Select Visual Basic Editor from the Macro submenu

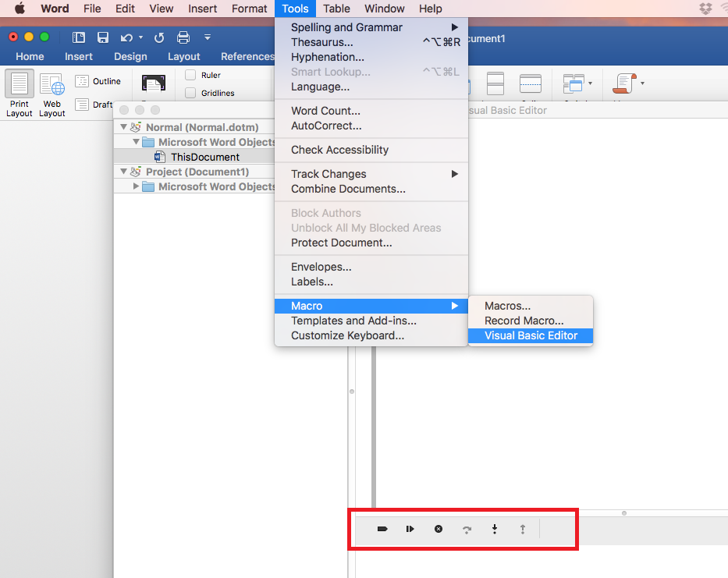click(531, 335)
